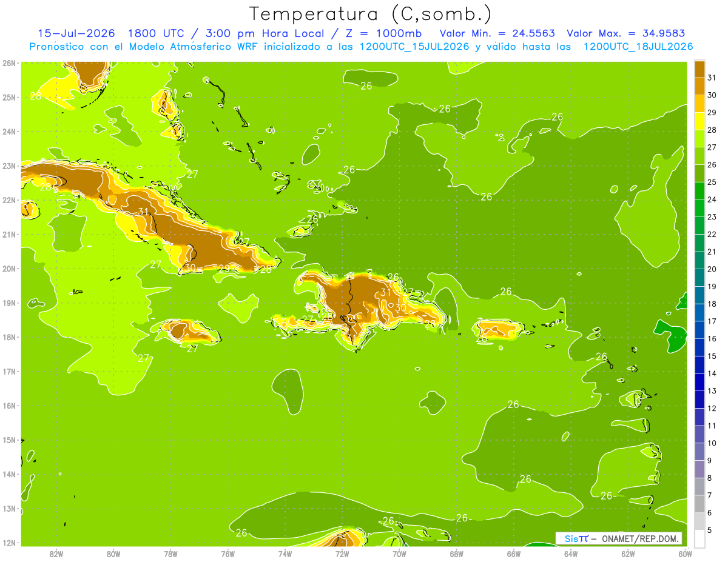Click the 24N latitude axis label
Image resolution: width=728 pixels, height=562 pixels.
point(8,132)
